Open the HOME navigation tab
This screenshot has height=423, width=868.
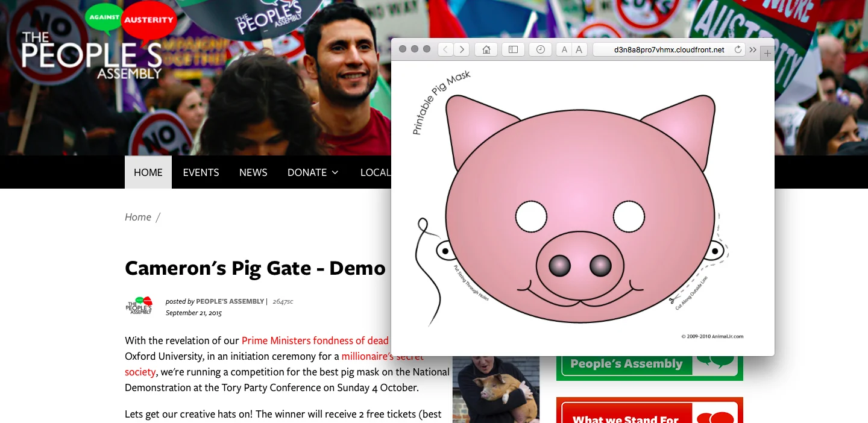tap(148, 172)
